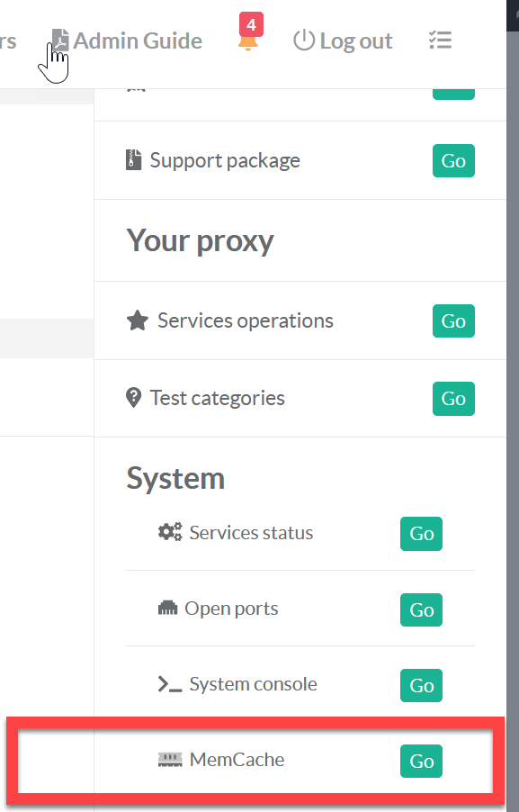Click Go button for Services status
519x812 pixels.
pos(421,534)
